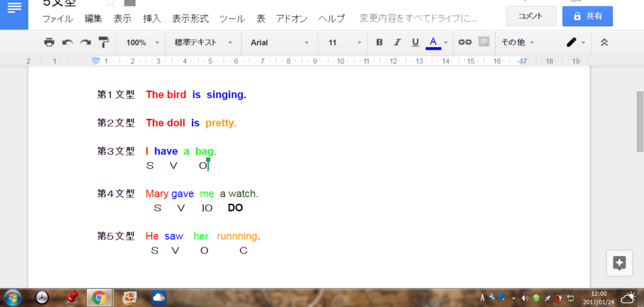
Task: Click the コメント button
Action: pos(531,16)
